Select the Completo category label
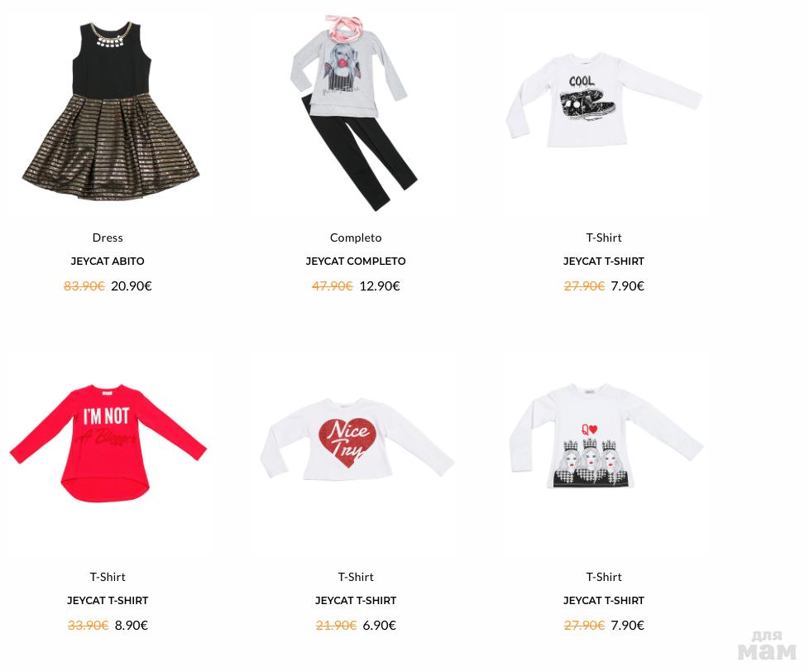The width and height of the screenshot is (809, 672). point(356,238)
